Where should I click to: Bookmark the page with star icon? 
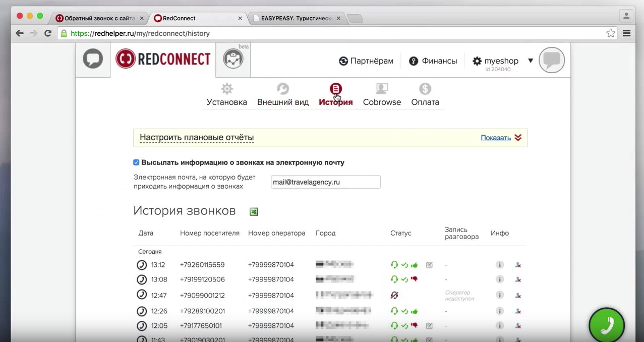click(610, 33)
